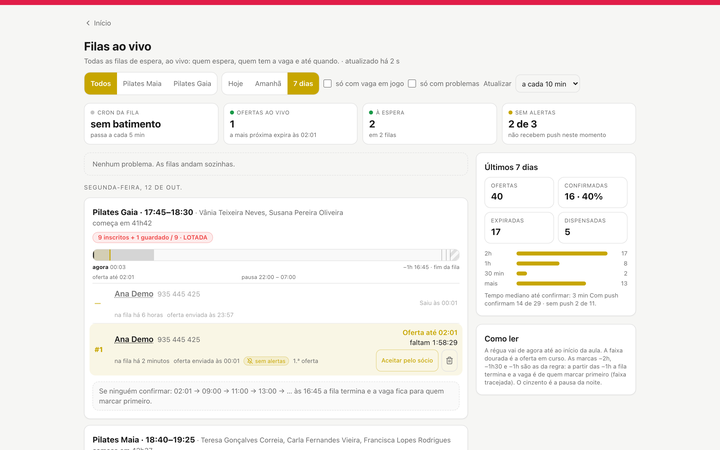
Task: Click the '9 inscritos + 1 guardado / 9 · LOTADA' badge
Action: click(152, 237)
